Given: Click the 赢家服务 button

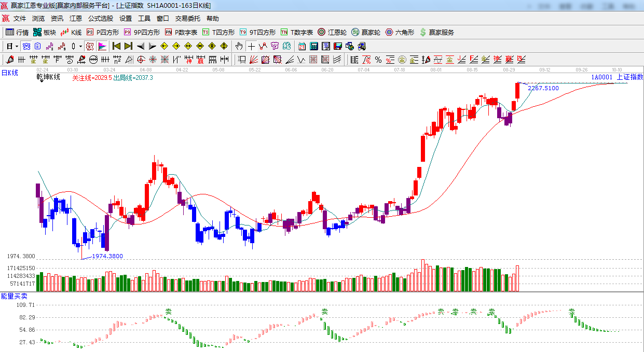Looking at the screenshot, I should click(436, 32).
